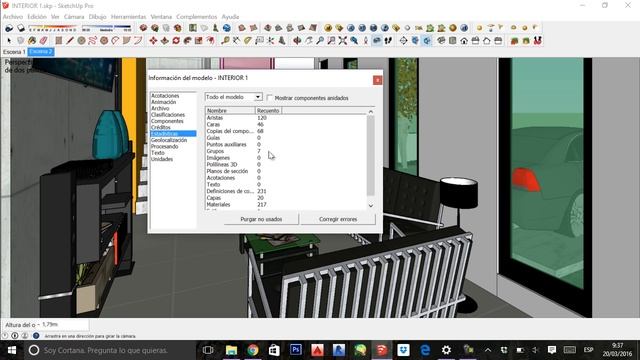The height and width of the screenshot is (360, 640).
Task: Switch to the Escena 1 tab
Action: pyautogui.click(x=14, y=52)
